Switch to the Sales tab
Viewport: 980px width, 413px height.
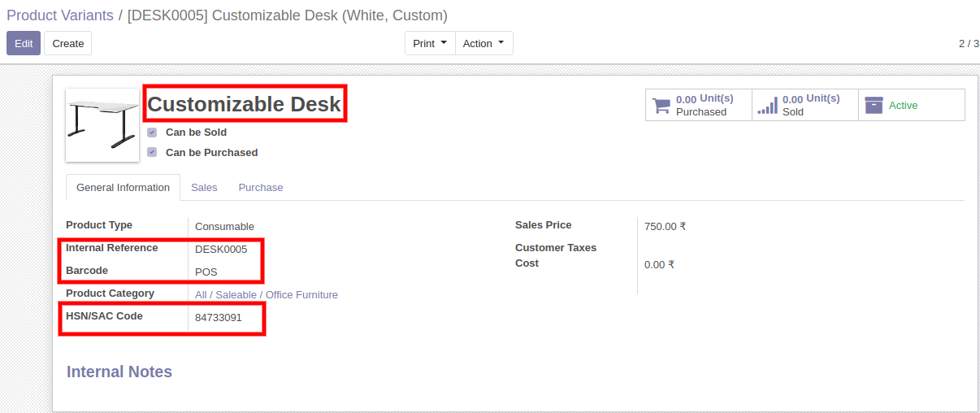204,187
